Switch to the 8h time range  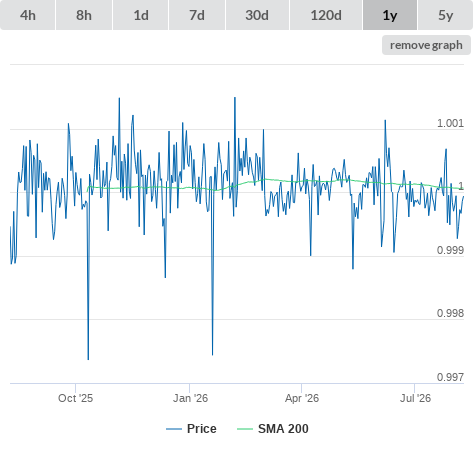[84, 15]
